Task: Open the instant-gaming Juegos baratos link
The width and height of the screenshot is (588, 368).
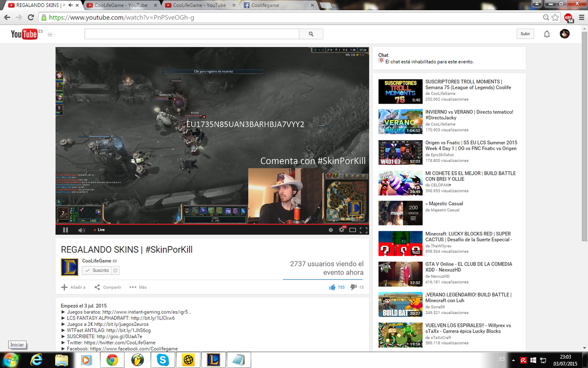Action: [147, 312]
